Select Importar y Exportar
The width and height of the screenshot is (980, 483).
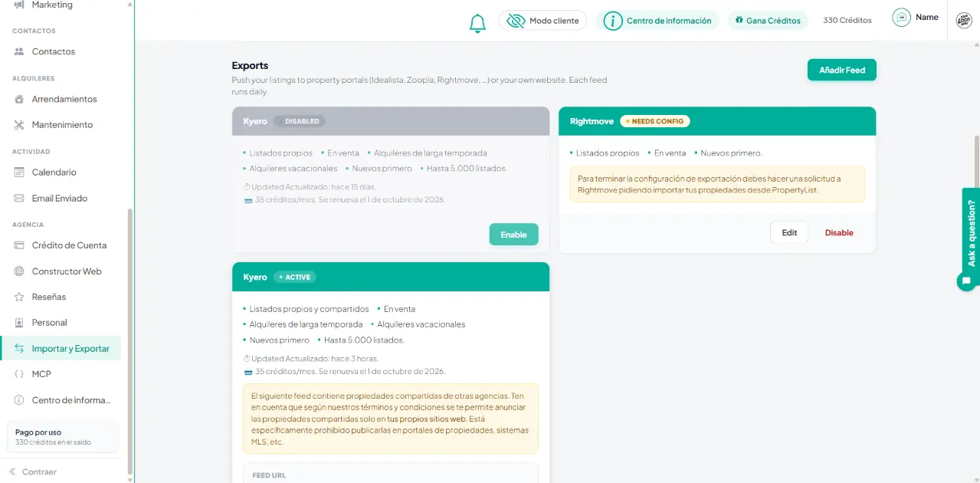[x=60, y=348]
